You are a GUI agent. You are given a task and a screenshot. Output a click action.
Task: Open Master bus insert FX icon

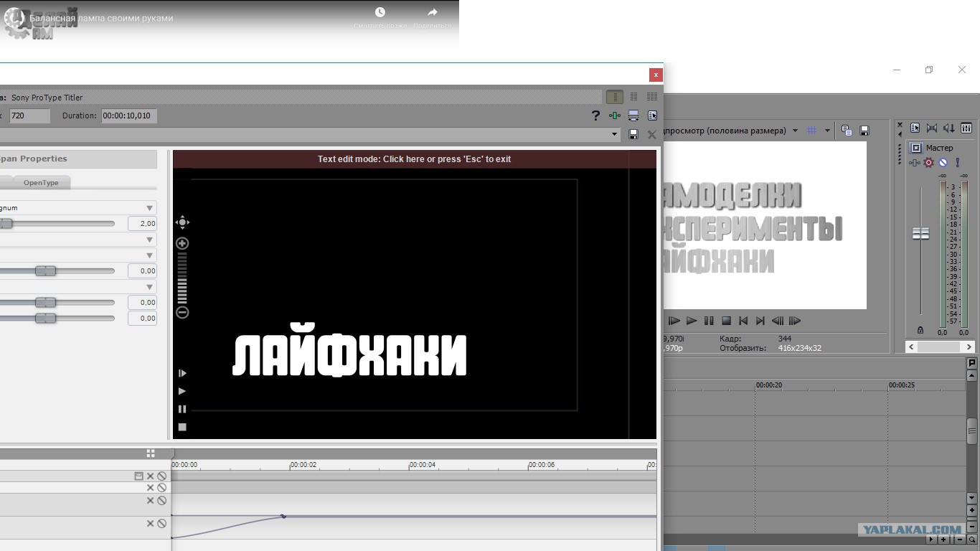tap(915, 163)
